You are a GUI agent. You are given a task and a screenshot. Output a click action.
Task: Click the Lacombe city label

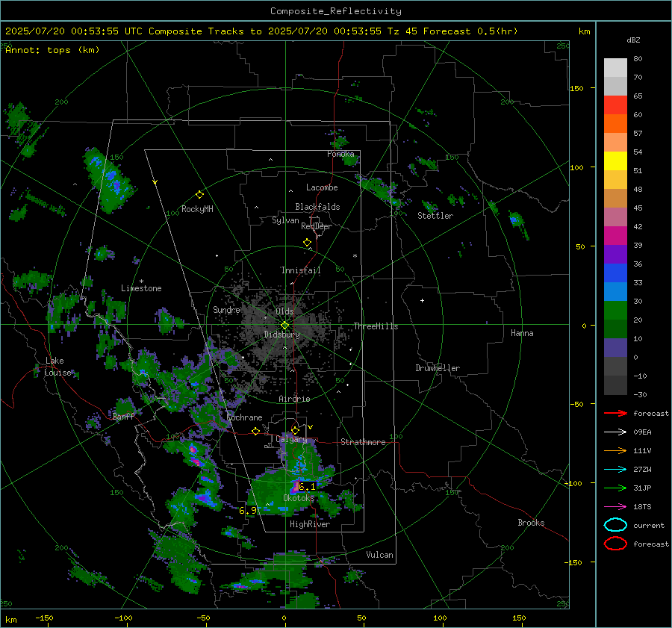tap(322, 187)
